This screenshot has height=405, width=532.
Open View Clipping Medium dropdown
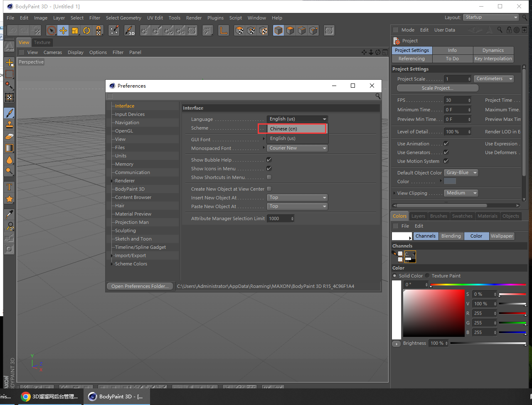[x=461, y=193]
